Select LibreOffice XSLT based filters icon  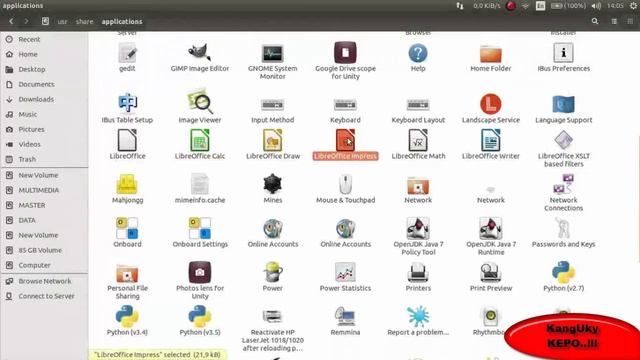[563, 140]
